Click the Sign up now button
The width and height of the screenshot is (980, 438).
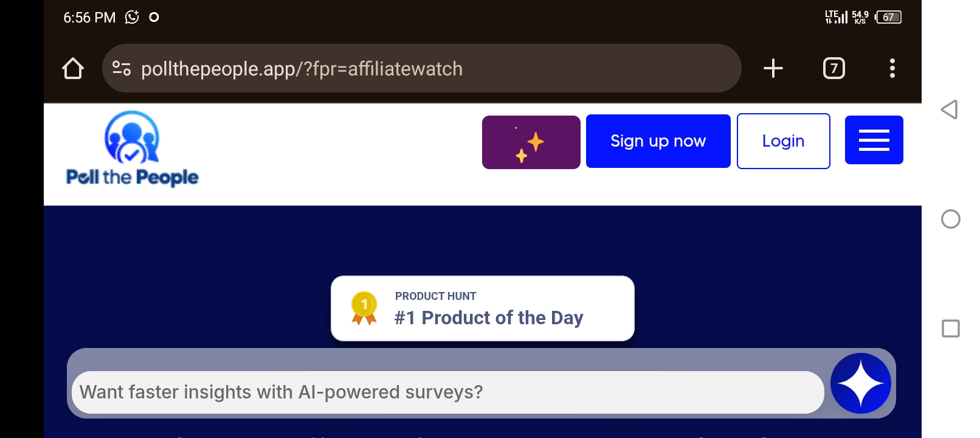(x=658, y=141)
